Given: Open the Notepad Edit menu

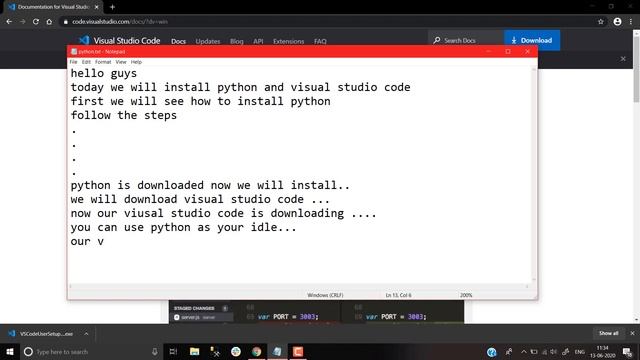Looking at the screenshot, I should (86, 62).
